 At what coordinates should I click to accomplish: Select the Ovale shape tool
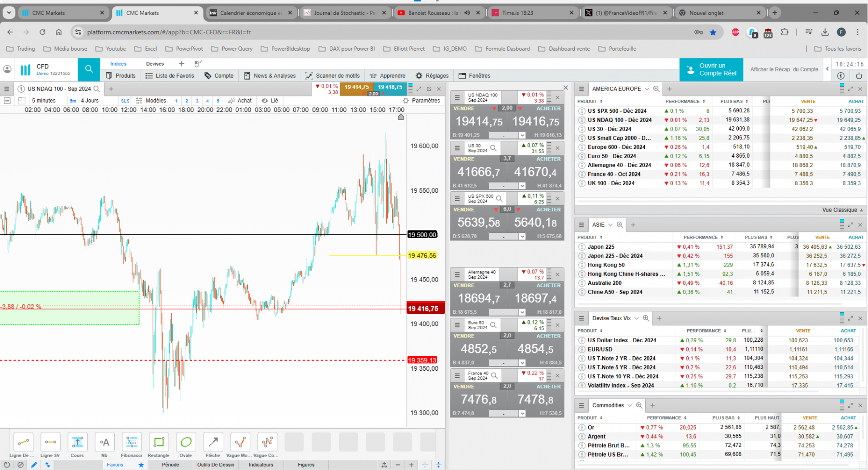click(186, 442)
